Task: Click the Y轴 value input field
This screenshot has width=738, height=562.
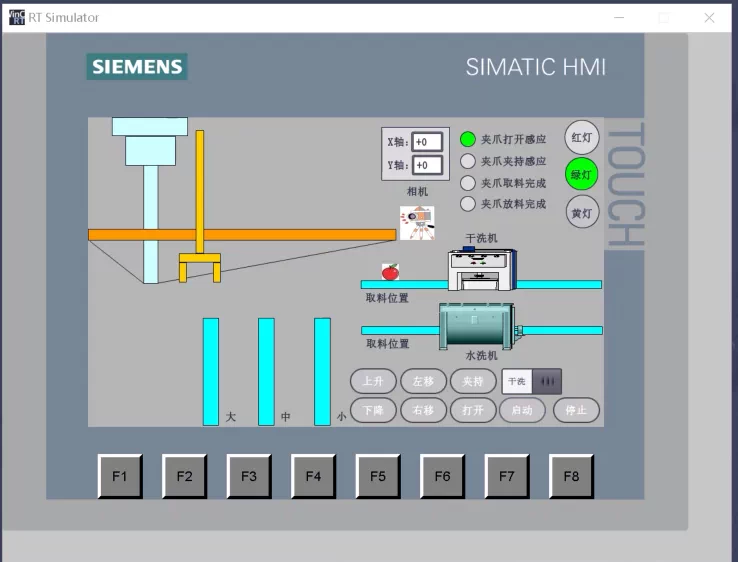Action: pyautogui.click(x=427, y=165)
